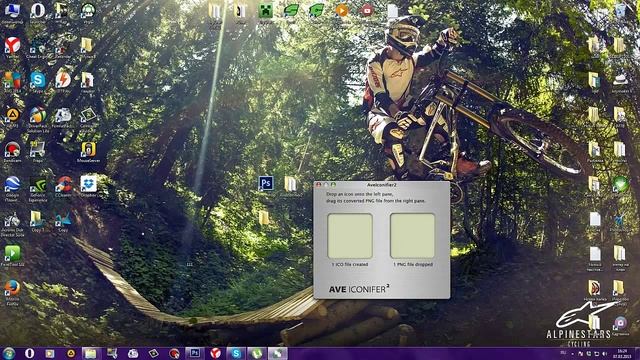This screenshot has height=360, width=640.
Task: Open uTorrent from the taskbar
Action: 257,353
